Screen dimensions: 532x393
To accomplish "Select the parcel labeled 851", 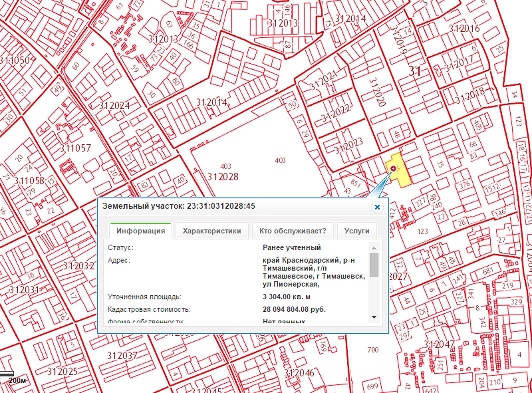I will point(355,183).
